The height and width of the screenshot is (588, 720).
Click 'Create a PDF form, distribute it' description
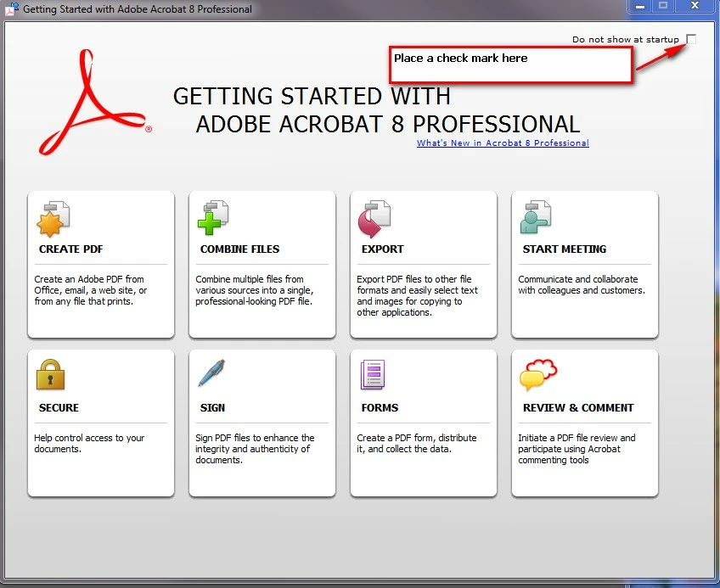click(x=417, y=444)
